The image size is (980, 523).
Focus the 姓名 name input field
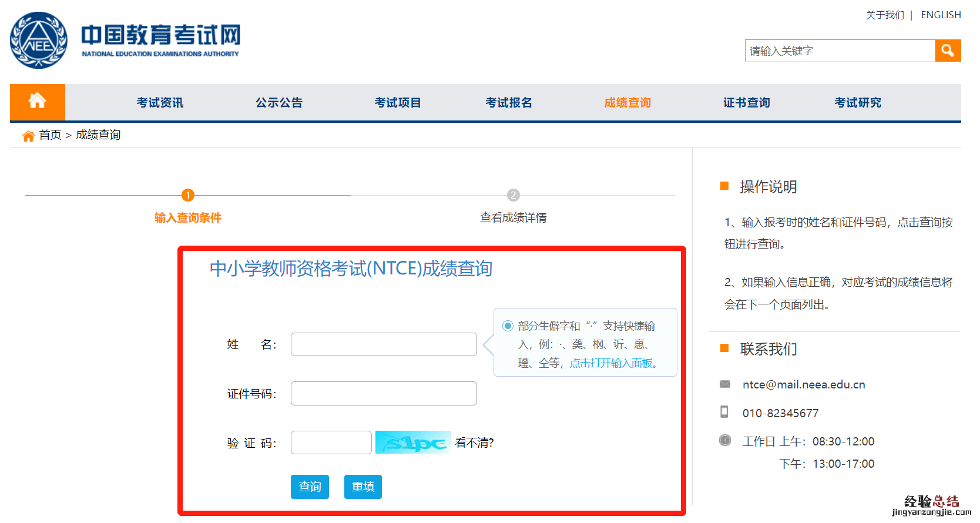tap(384, 344)
